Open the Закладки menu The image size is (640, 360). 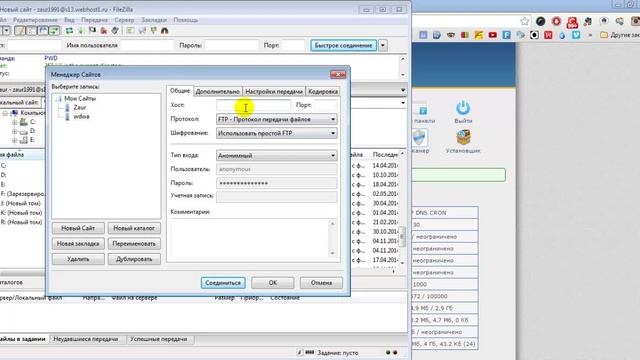[154, 20]
